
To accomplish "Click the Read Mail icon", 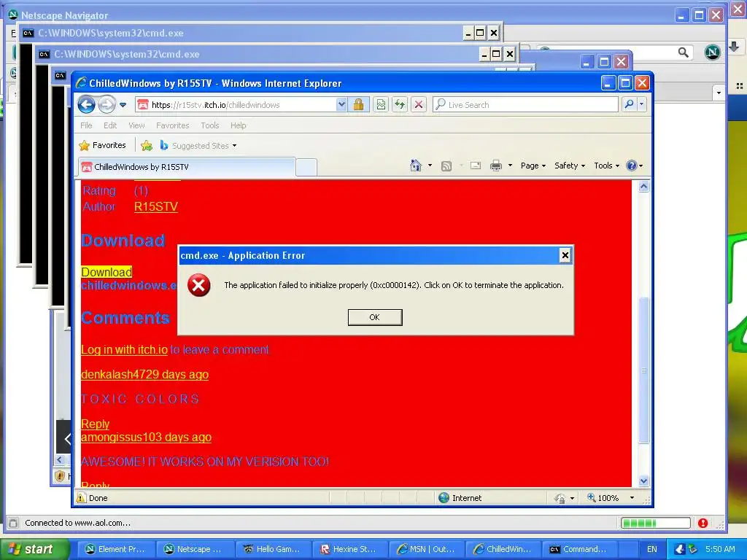I will 476,166.
